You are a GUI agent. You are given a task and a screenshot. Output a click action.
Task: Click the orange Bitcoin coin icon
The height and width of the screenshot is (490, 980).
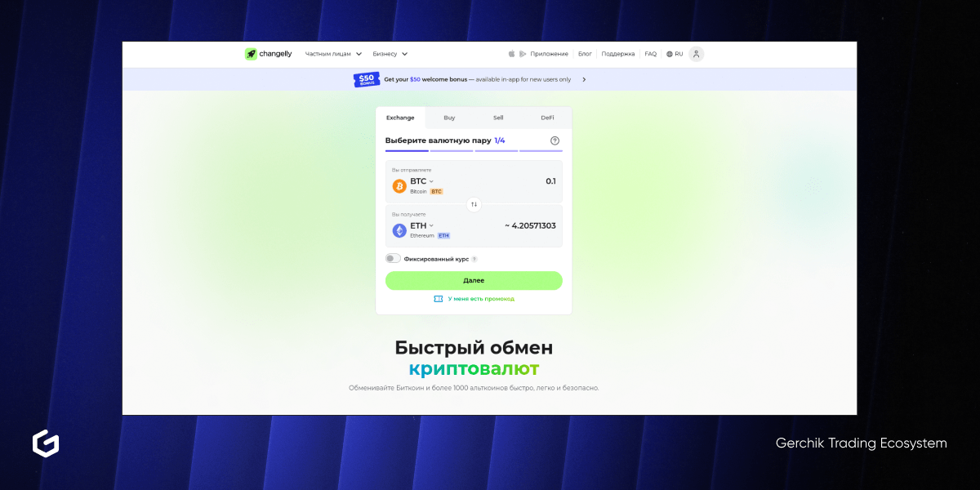(x=399, y=186)
